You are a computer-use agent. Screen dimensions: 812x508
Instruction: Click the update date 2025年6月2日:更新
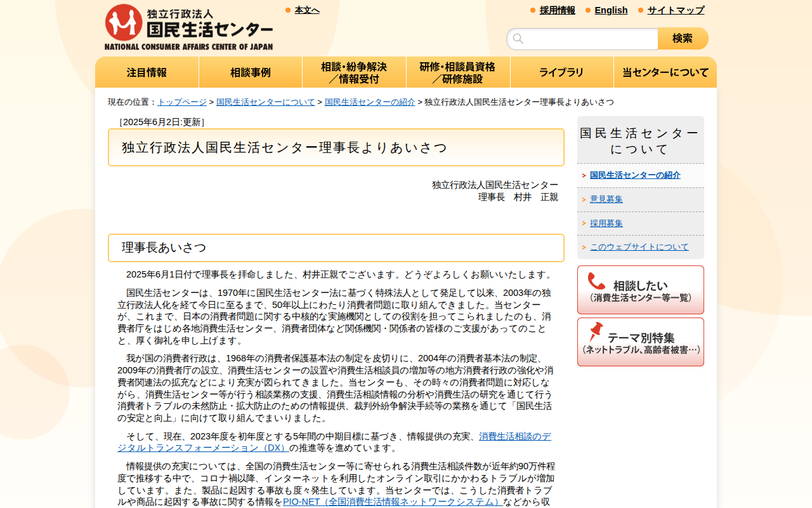tap(162, 122)
